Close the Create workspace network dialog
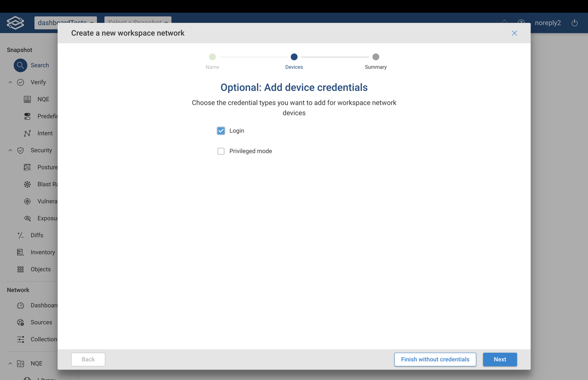Viewport: 588px width, 380px height. click(x=514, y=33)
